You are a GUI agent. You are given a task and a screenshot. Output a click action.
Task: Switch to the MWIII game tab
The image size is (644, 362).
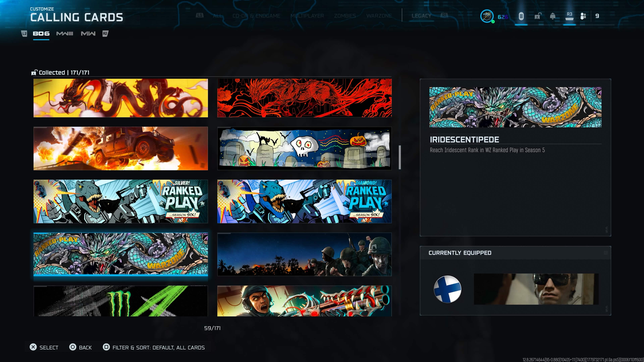point(65,34)
